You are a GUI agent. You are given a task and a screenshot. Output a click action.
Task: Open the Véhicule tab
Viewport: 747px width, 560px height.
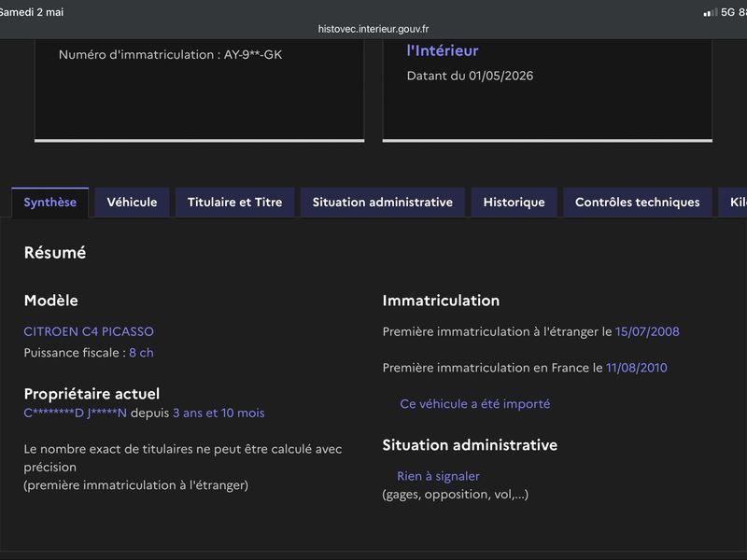point(132,203)
